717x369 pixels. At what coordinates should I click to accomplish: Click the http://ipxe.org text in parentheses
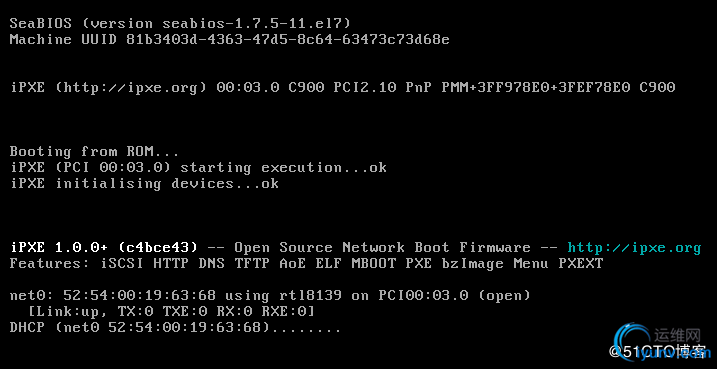coord(131,87)
